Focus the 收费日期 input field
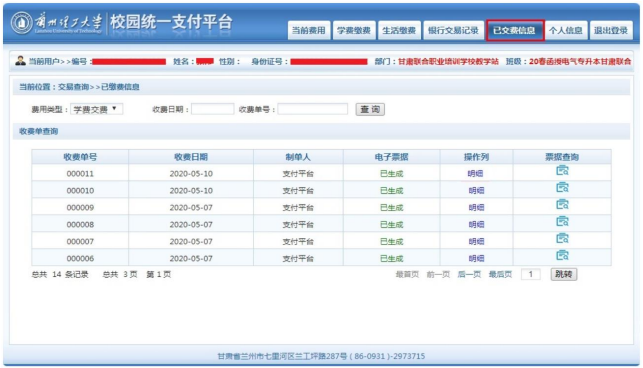Viewport: 643px width, 368px height. 212,109
